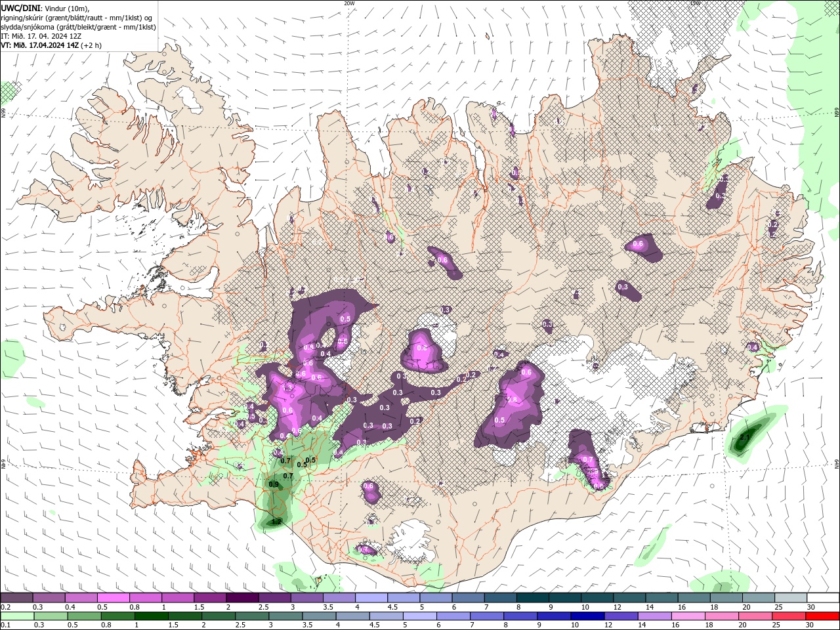The height and width of the screenshot is (630, 840).
Task: Click the bright pink 0.5 snow-scale swatch
Action: [x=113, y=598]
